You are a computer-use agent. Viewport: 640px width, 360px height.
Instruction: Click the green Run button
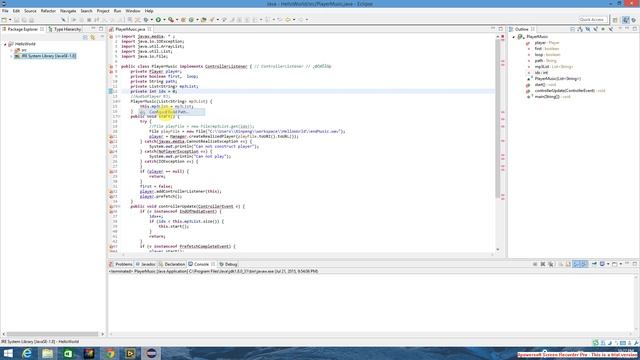[158, 20]
